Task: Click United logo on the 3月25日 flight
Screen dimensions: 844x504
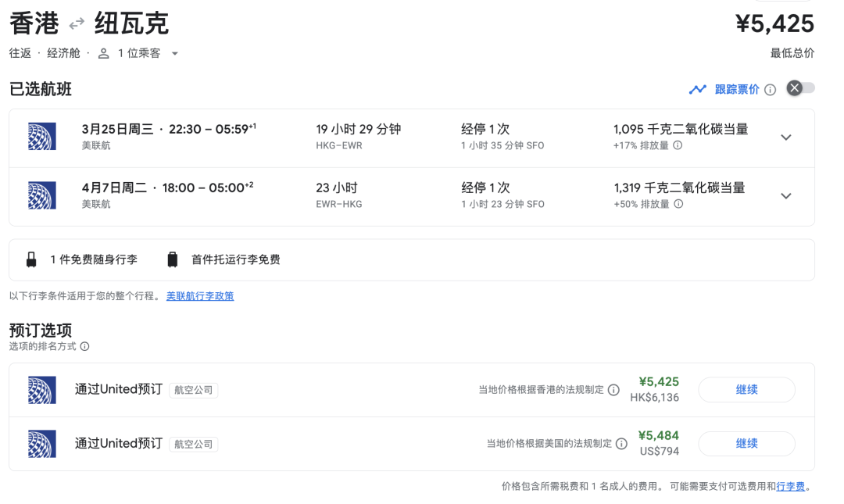Action: point(41,137)
